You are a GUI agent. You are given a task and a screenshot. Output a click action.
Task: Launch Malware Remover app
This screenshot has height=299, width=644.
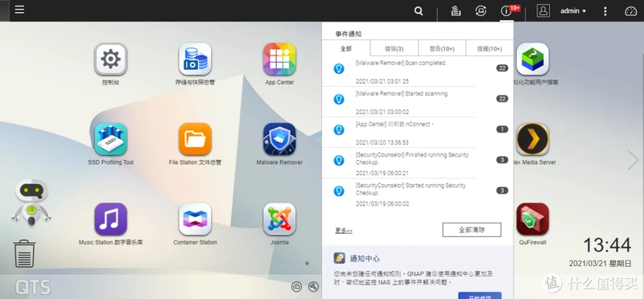click(x=279, y=139)
